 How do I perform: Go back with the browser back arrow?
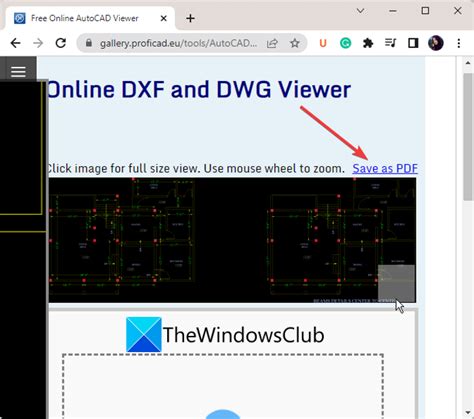(15, 43)
